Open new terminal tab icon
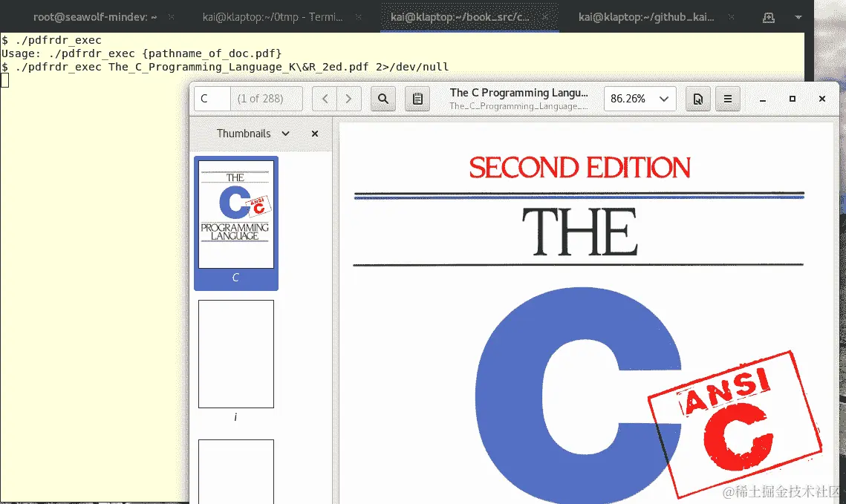The image size is (846, 504). 769,17
